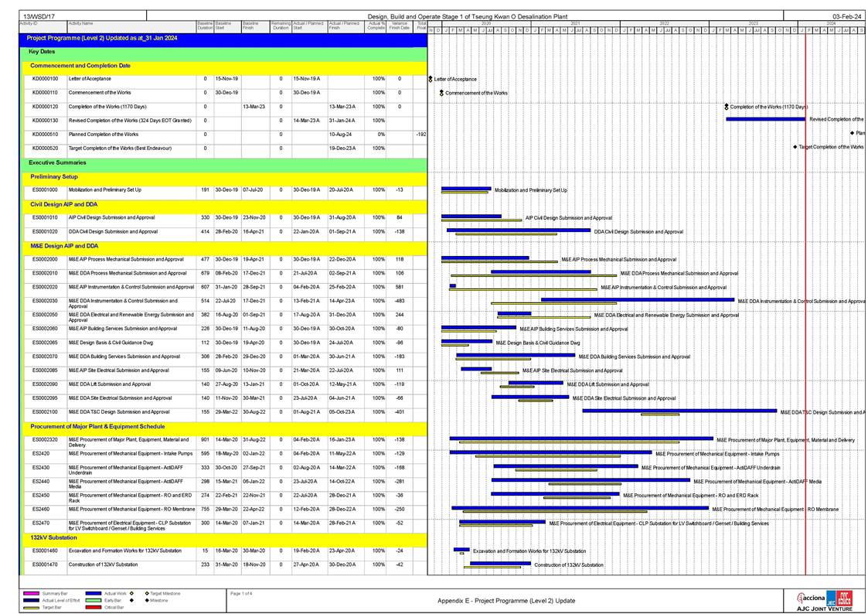Viewport: 868px width, 614px height.
Task: Click the Activity Name column header
Action: (x=81, y=24)
